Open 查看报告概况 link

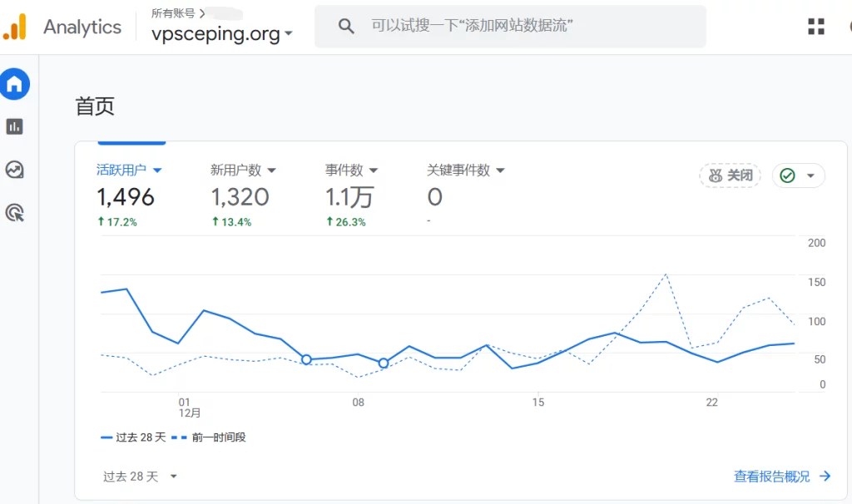(782, 477)
